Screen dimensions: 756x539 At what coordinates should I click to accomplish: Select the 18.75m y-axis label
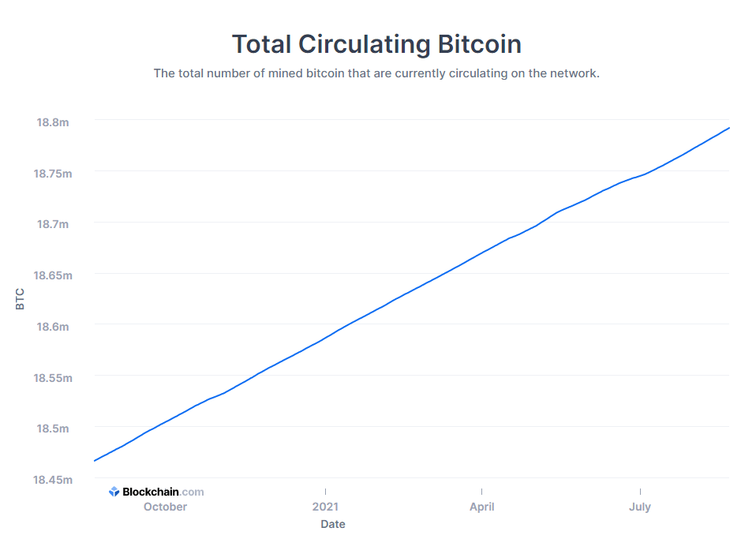pos(53,173)
